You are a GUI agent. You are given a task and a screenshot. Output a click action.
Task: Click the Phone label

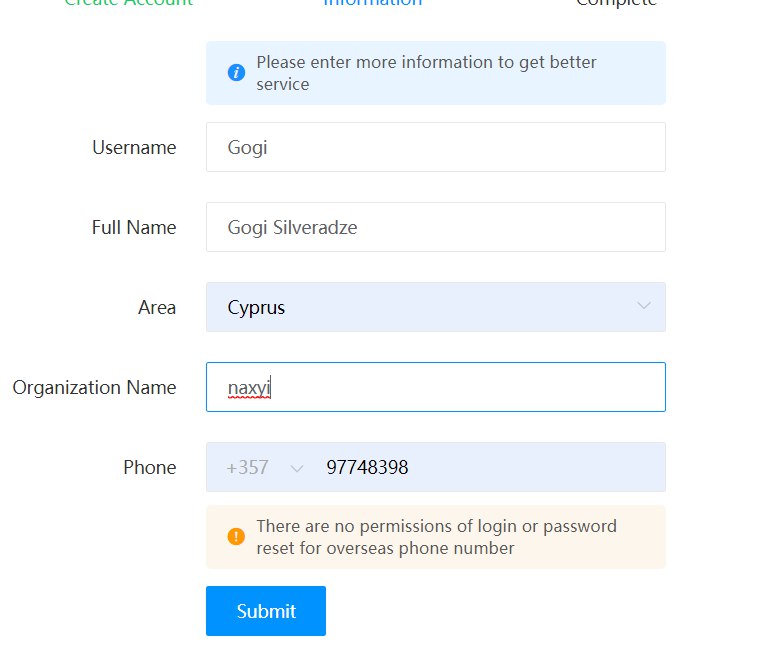point(150,467)
